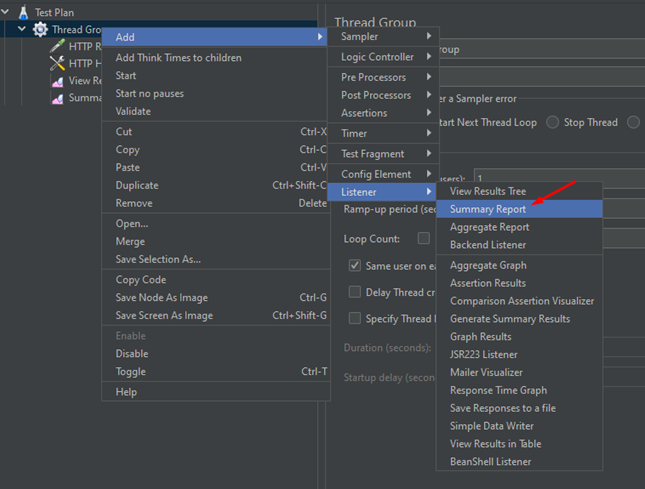Image resolution: width=645 pixels, height=489 pixels.
Task: Collapse the Thread Group tree arrow
Action: click(x=22, y=29)
